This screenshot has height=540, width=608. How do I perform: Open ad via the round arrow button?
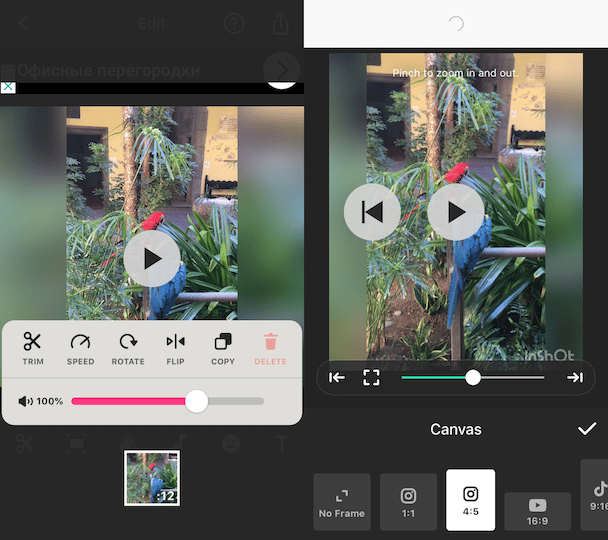(x=282, y=70)
